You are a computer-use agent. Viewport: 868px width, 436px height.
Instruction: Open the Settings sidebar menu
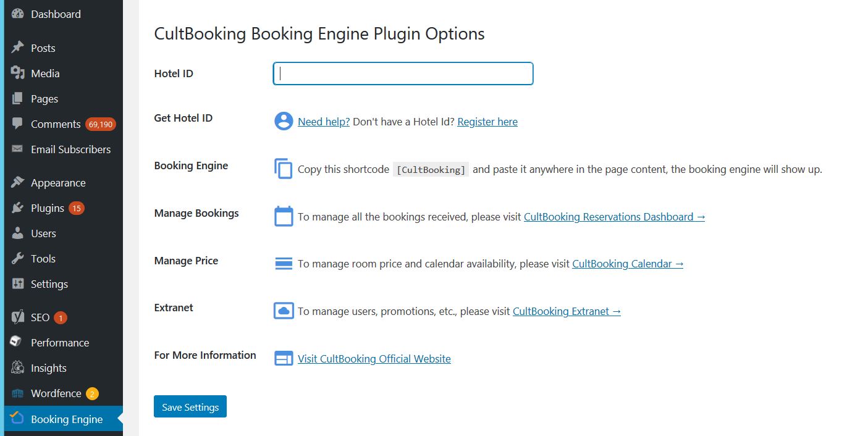tap(49, 284)
